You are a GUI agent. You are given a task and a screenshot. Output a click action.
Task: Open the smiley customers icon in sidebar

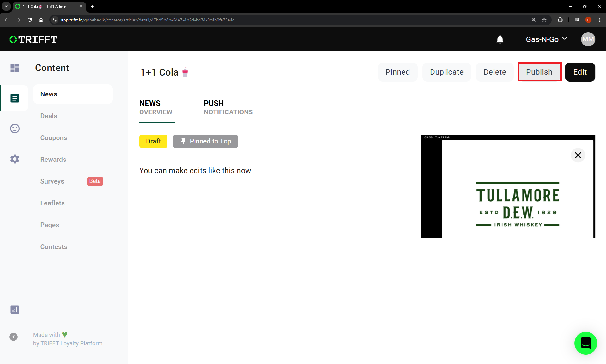click(x=15, y=129)
